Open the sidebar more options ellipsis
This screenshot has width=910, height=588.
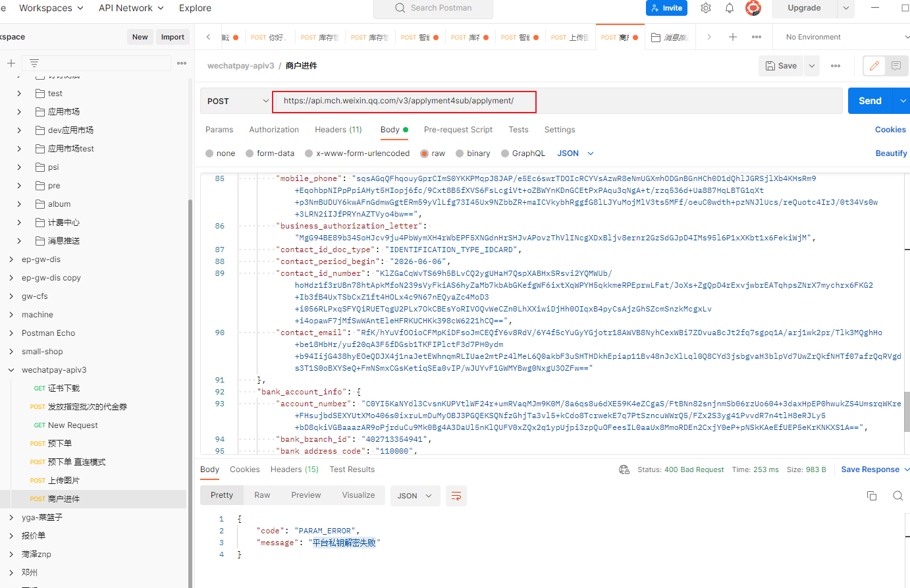coord(182,63)
